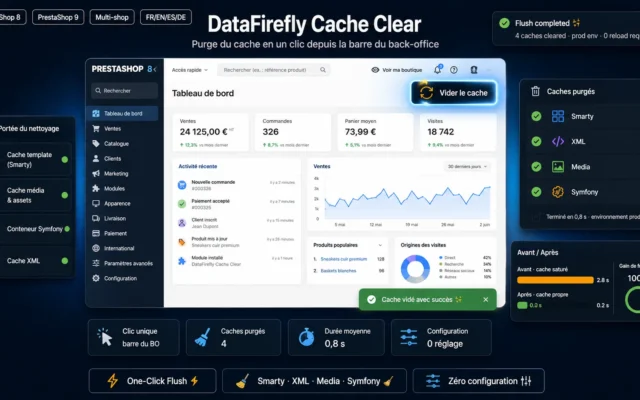Click the green Après cache propre bar
The height and width of the screenshot is (400, 640).
pyautogui.click(x=522, y=305)
